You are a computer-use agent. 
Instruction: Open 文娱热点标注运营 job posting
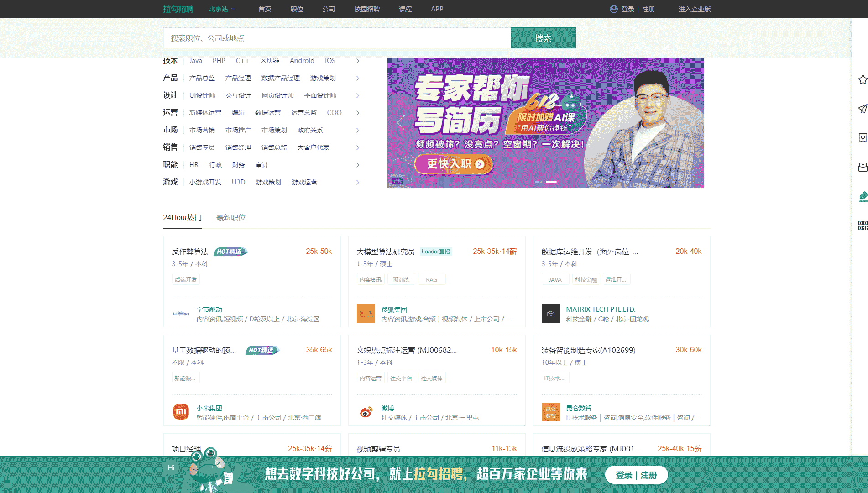tap(407, 350)
